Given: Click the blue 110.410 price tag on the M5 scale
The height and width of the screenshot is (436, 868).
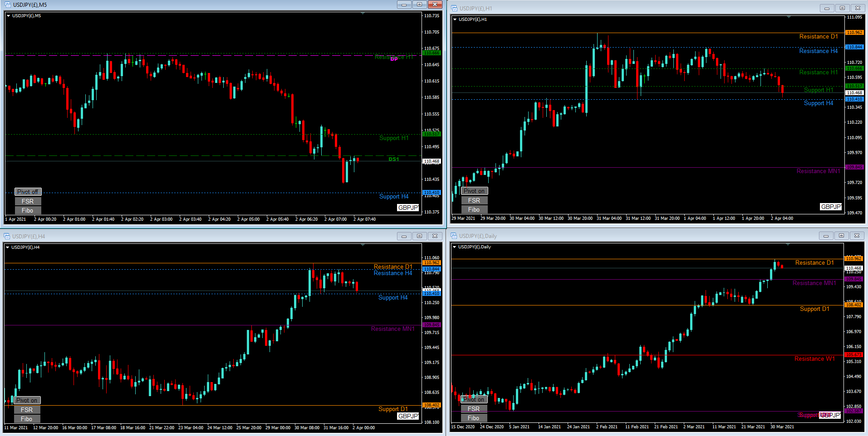Looking at the screenshot, I should point(432,193).
